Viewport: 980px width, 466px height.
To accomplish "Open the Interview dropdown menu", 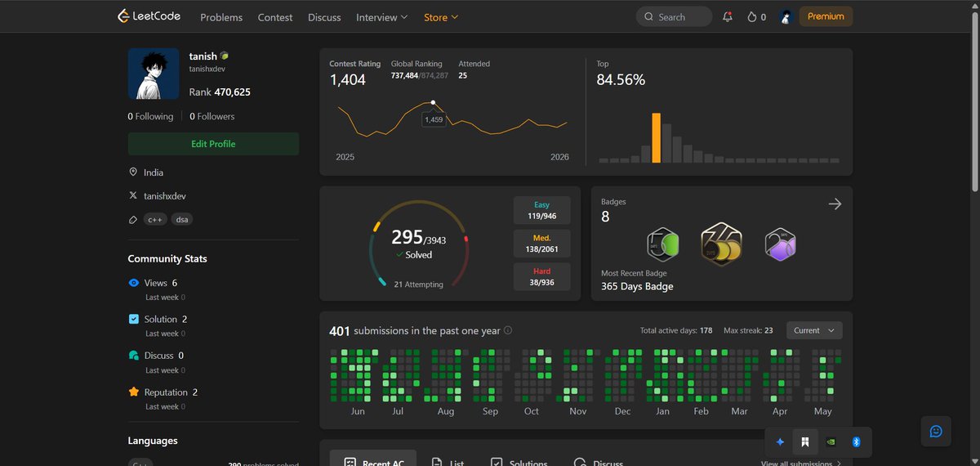I will coord(381,17).
